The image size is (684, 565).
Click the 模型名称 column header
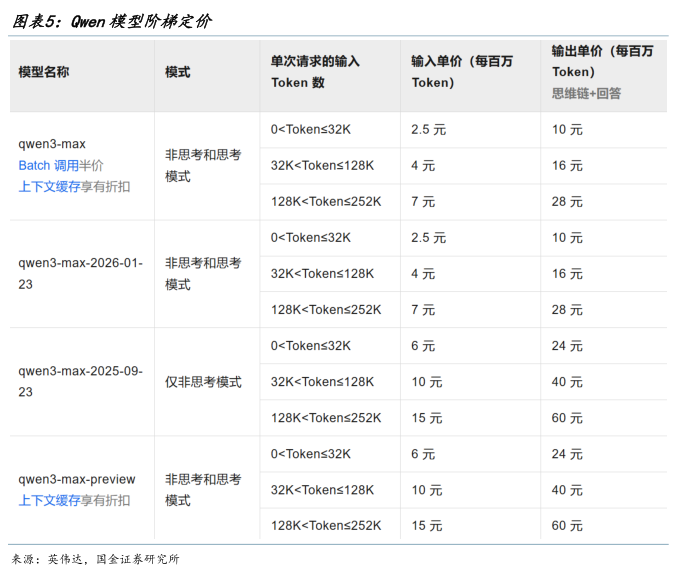tap(44, 72)
